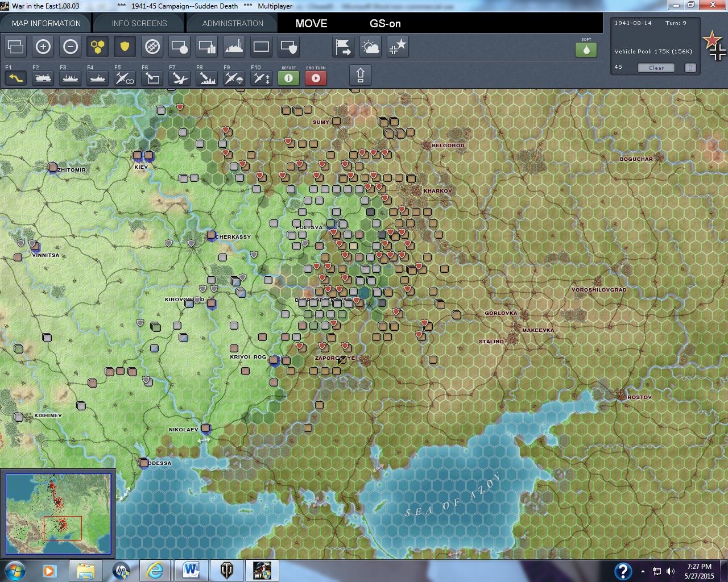
Task: Click the flag with arrow icon
Action: (x=344, y=47)
